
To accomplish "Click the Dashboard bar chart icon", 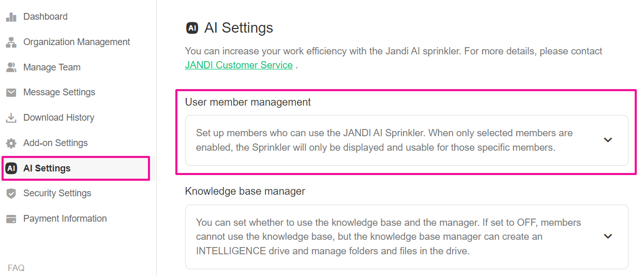I will click(x=11, y=17).
